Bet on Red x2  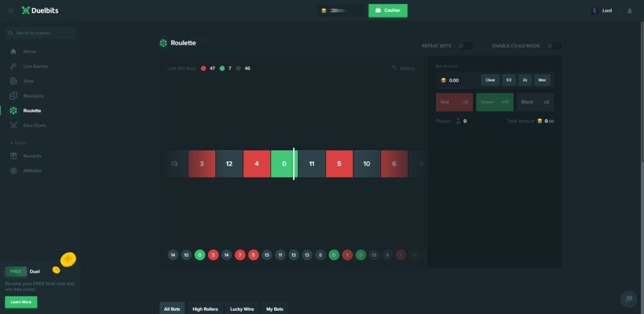pyautogui.click(x=454, y=102)
